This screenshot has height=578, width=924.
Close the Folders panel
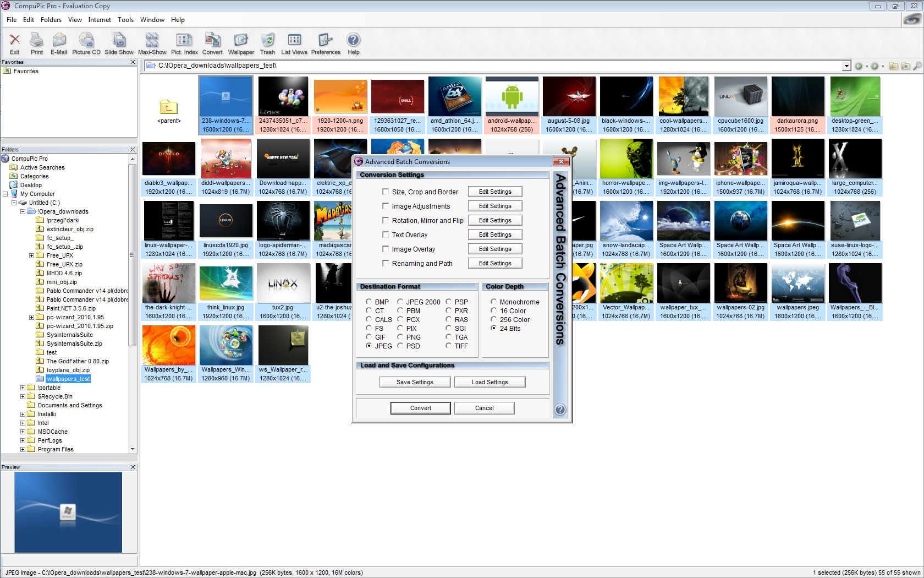[x=133, y=150]
